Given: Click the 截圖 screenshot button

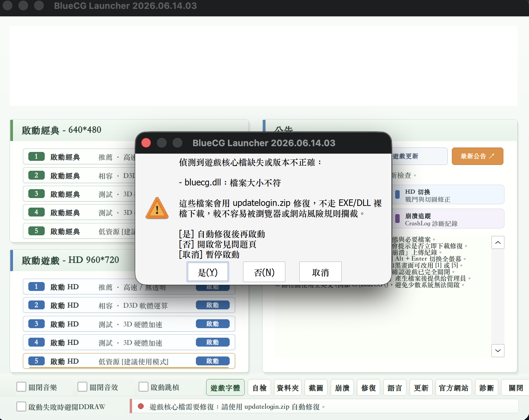Looking at the screenshot, I should click(316, 388).
